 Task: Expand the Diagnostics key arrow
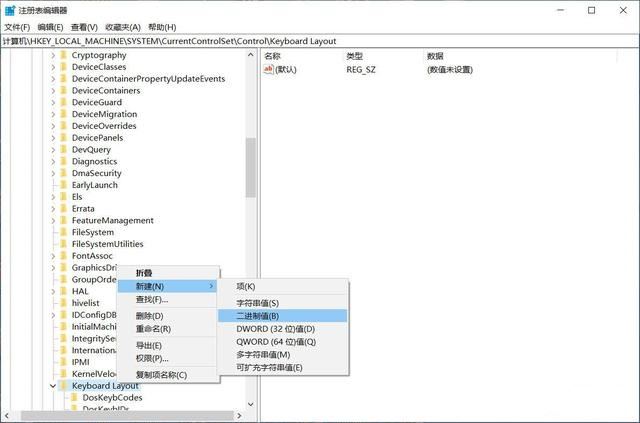point(52,161)
